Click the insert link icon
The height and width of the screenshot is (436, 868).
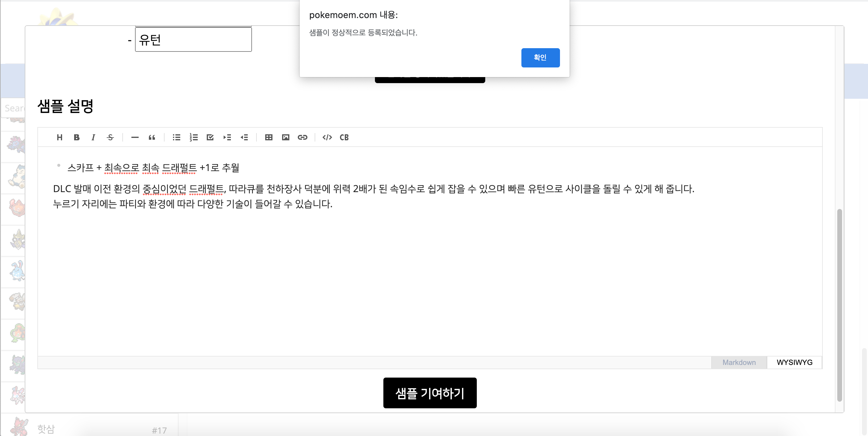303,137
